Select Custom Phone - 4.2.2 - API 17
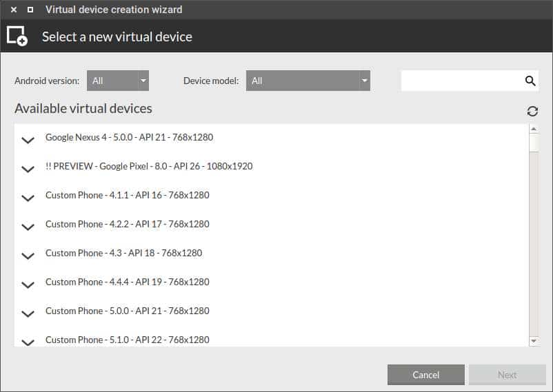 point(128,224)
